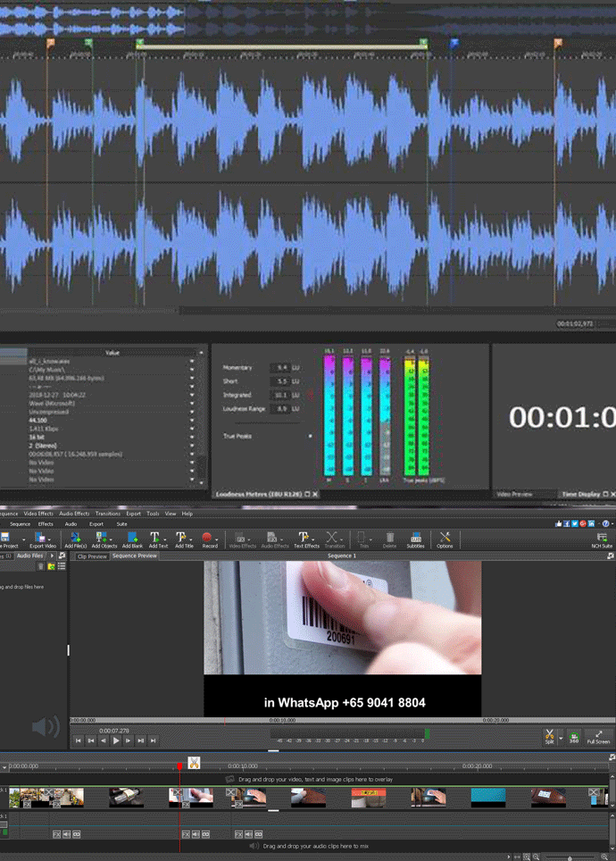616x861 pixels.
Task: Toggle FX badge on first video clip
Action: pos(27,804)
